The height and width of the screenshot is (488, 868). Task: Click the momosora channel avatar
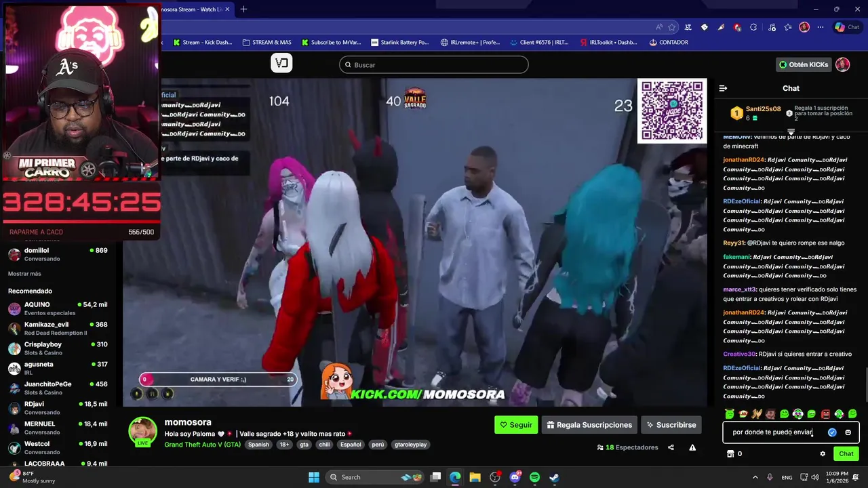142,431
